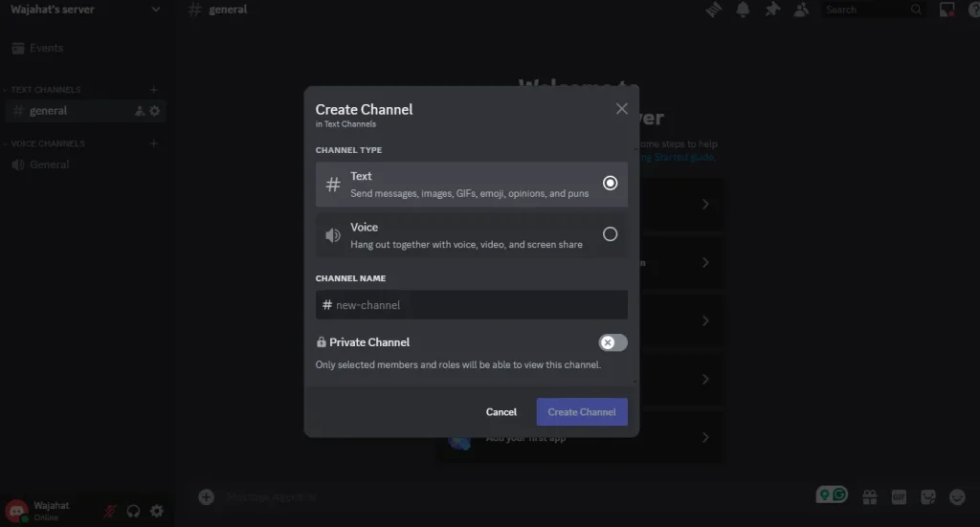Open the emoji picker

957,497
